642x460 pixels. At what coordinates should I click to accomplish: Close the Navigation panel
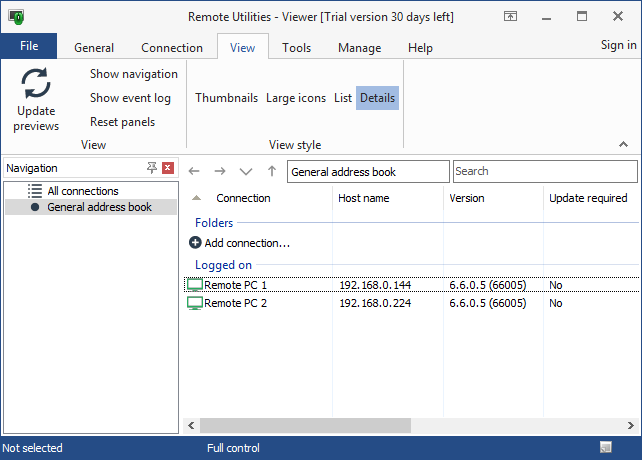tap(168, 168)
